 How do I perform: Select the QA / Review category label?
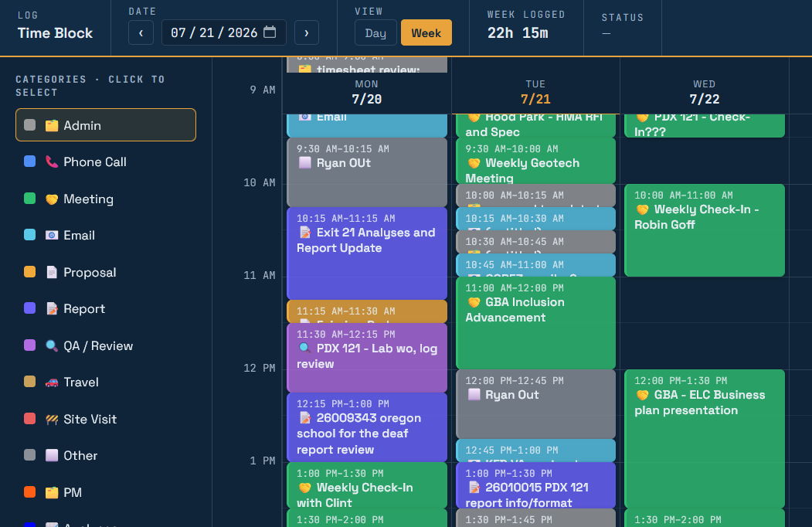point(98,345)
